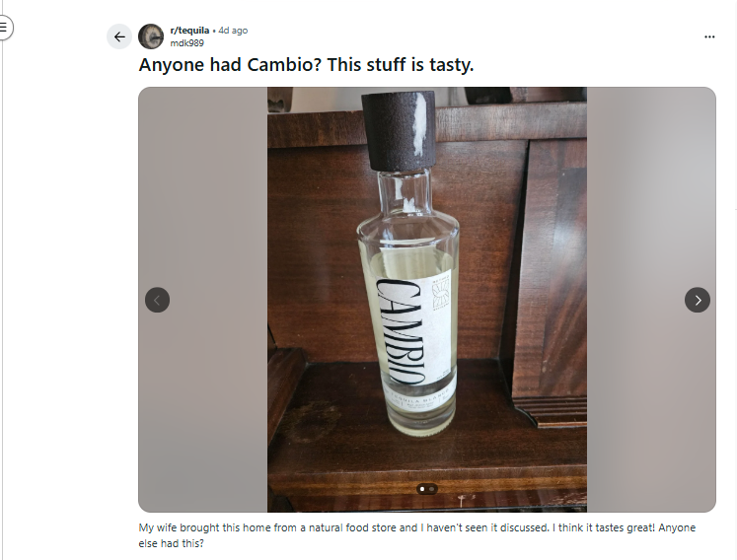Click blurred gallery margin above next arrow
The height and width of the screenshot is (560, 737).
(651, 188)
